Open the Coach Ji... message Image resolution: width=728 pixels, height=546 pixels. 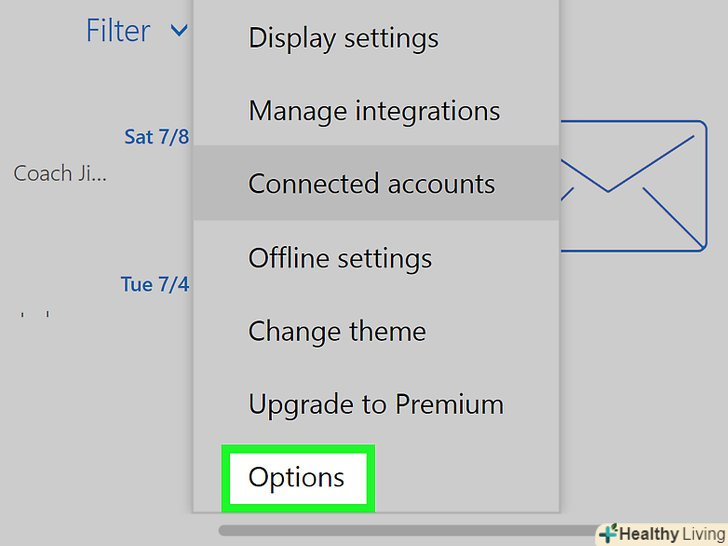click(x=60, y=173)
